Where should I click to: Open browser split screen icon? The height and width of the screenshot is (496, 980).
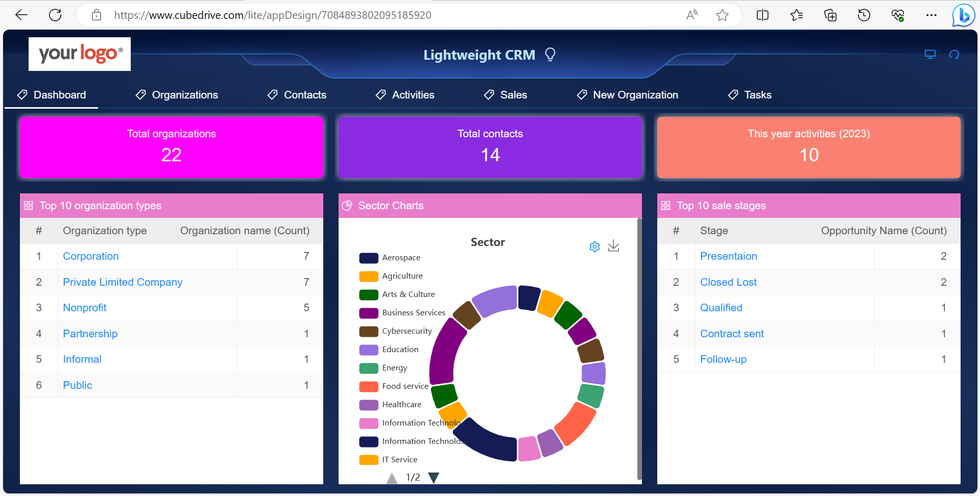[x=762, y=15]
